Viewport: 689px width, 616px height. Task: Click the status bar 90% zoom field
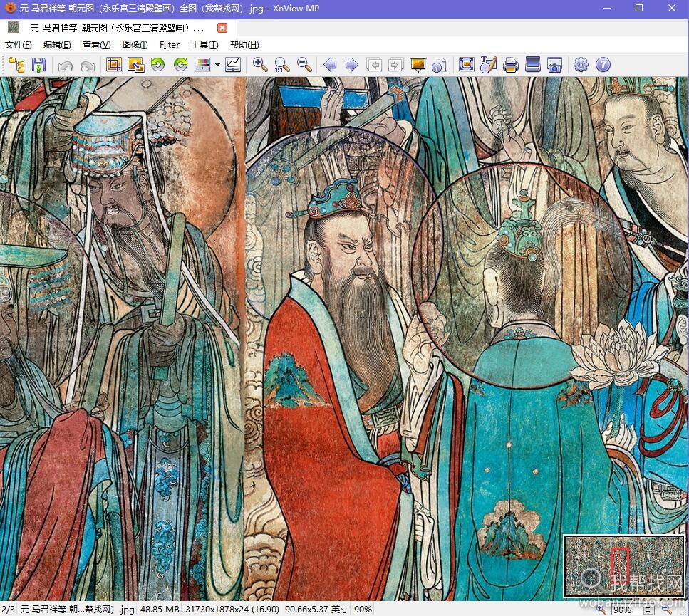click(626, 610)
